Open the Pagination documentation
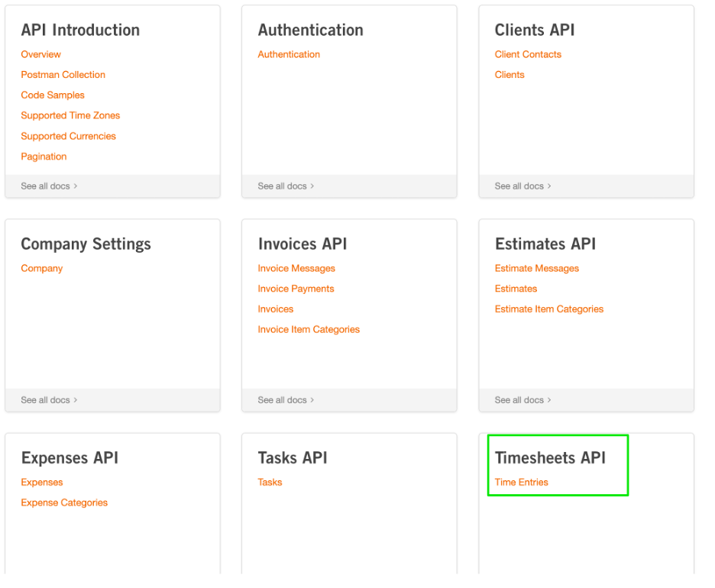The image size is (715, 588). (44, 156)
